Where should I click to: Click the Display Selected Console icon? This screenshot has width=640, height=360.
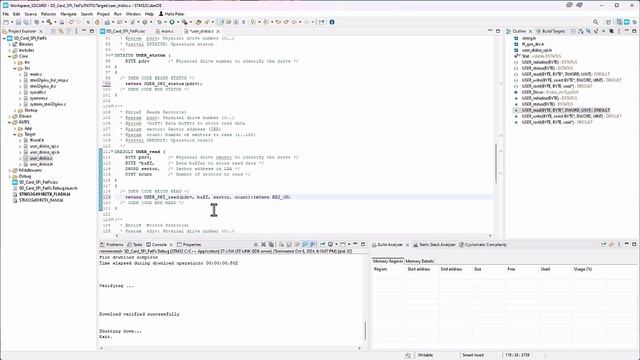(331, 244)
